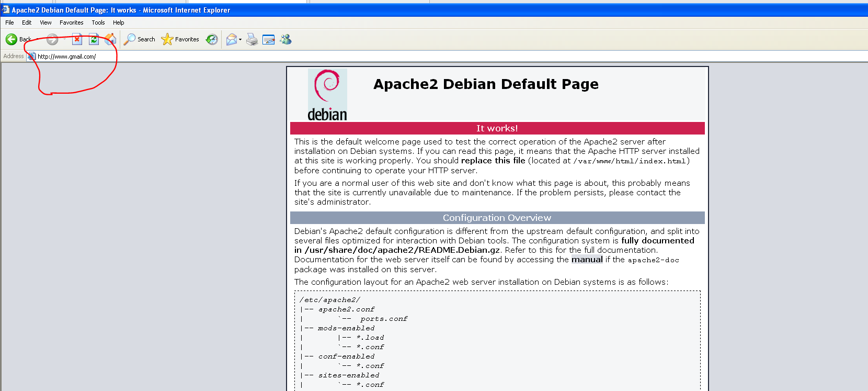868x391 pixels.
Task: Click the 'Address' label of the address bar
Action: (x=14, y=56)
